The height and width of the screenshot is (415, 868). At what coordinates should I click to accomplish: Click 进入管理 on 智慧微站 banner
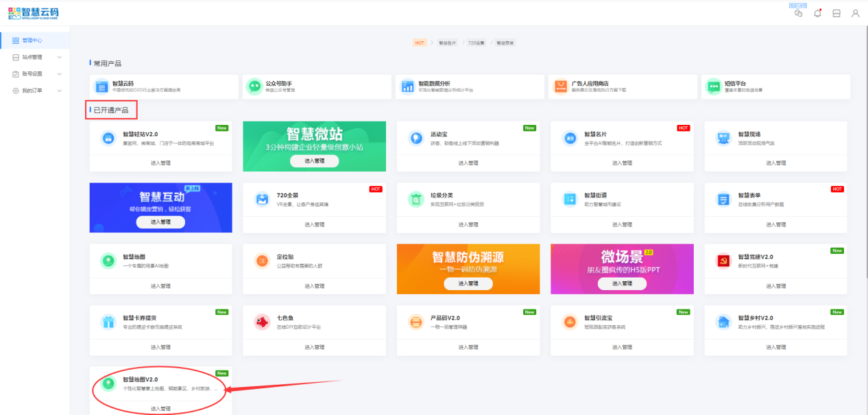pyautogui.click(x=314, y=161)
